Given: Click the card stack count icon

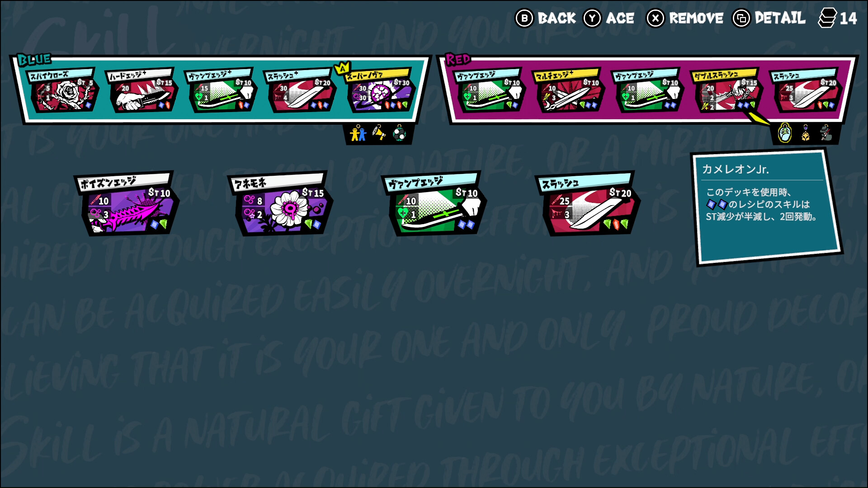Looking at the screenshot, I should (x=827, y=18).
